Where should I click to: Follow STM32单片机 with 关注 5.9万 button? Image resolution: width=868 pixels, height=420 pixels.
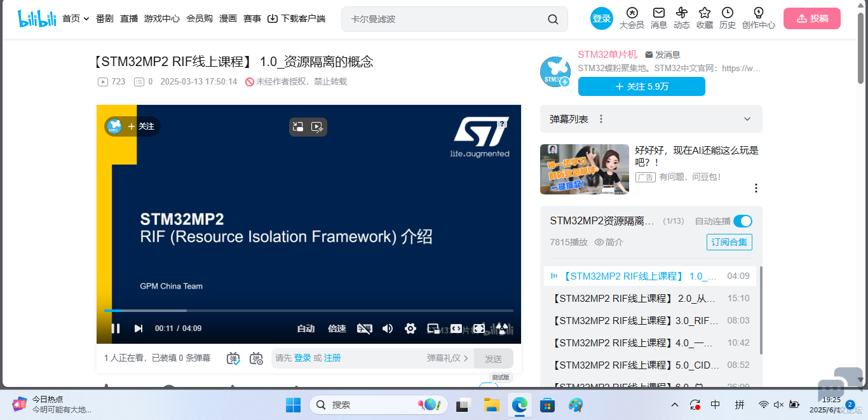click(x=641, y=86)
